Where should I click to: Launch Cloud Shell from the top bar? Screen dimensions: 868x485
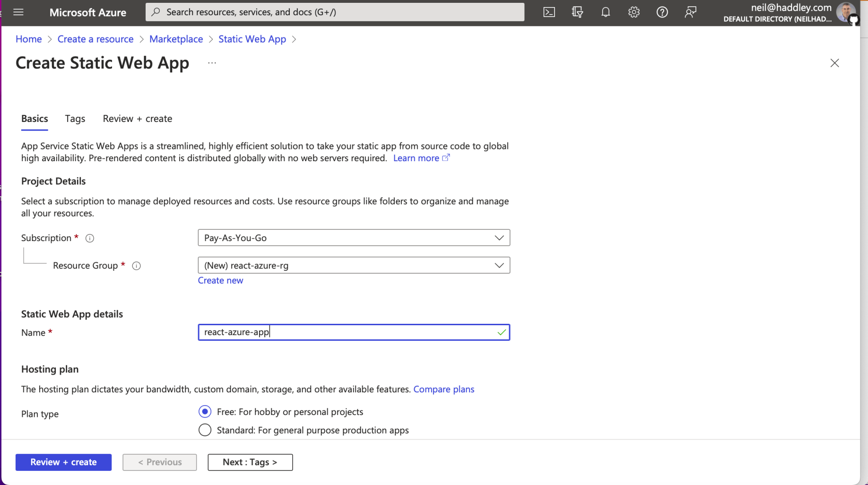(x=549, y=12)
